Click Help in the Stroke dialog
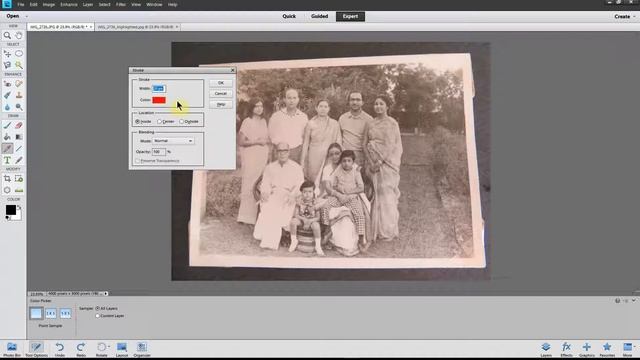Screen dimensions: 640x360 tap(221, 104)
